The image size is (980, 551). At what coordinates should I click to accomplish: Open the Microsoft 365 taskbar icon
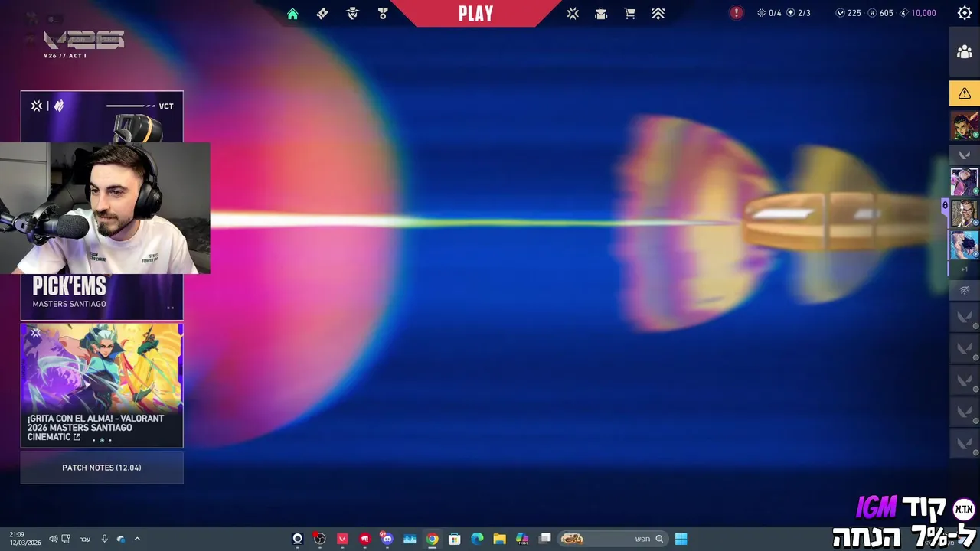click(522, 539)
